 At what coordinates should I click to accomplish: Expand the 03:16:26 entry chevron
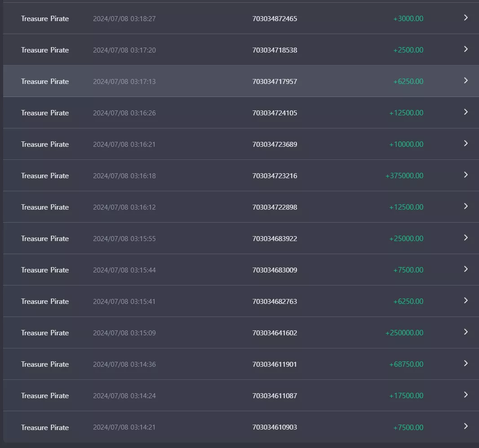click(466, 112)
